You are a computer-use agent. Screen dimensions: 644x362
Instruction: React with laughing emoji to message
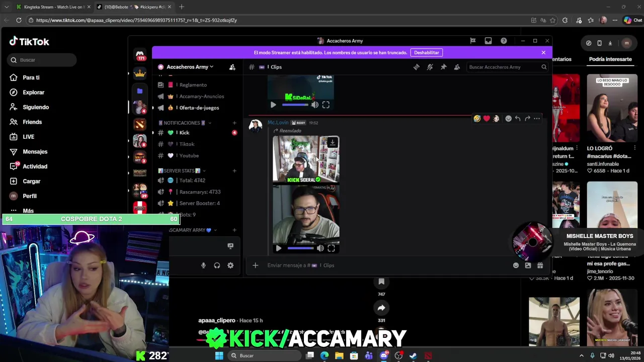(477, 119)
